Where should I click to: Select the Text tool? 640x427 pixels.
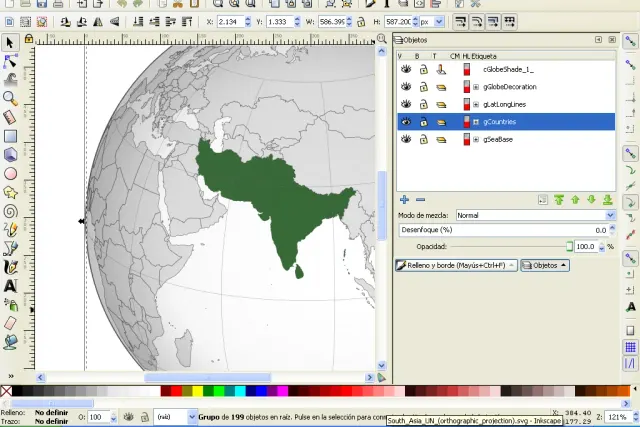[x=10, y=286]
